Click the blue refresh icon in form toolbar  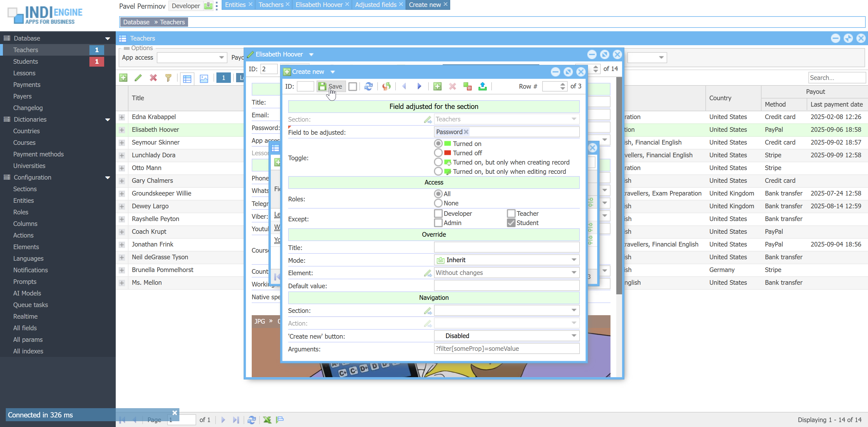tap(368, 86)
